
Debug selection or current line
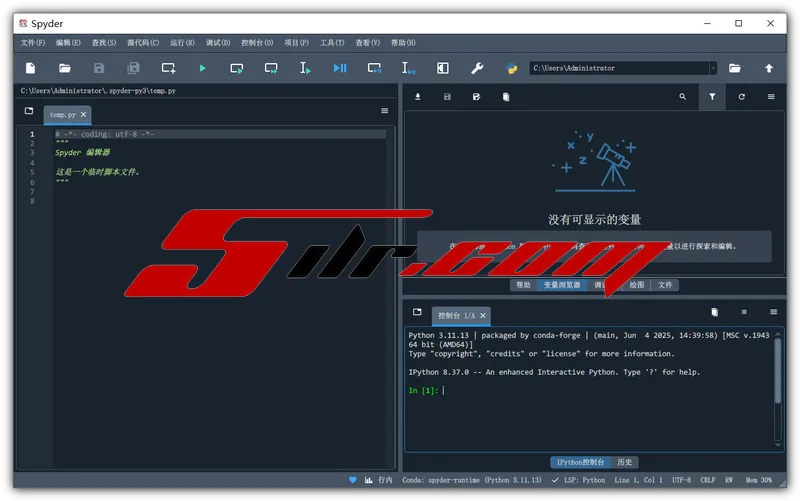pyautogui.click(x=408, y=68)
